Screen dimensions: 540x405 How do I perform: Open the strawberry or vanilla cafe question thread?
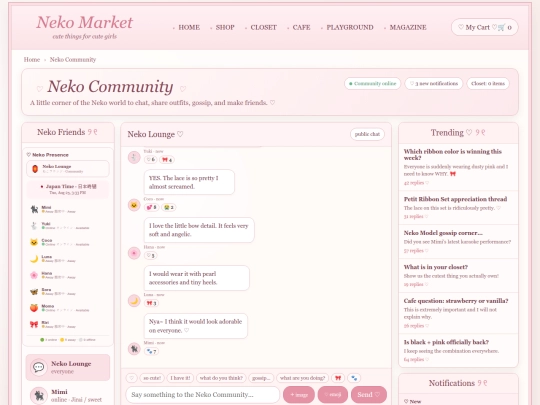[458, 313]
